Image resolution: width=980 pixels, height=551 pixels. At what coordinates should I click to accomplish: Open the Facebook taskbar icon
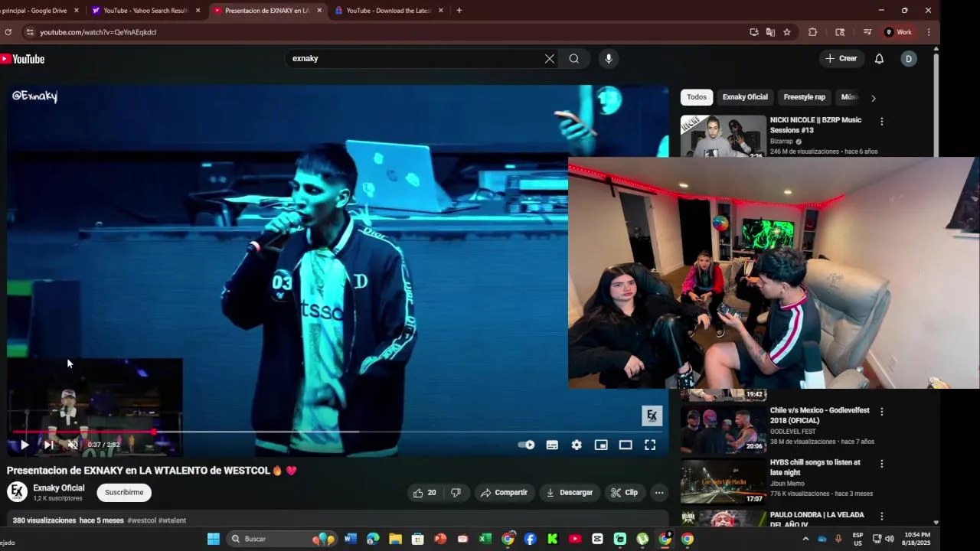(x=530, y=539)
